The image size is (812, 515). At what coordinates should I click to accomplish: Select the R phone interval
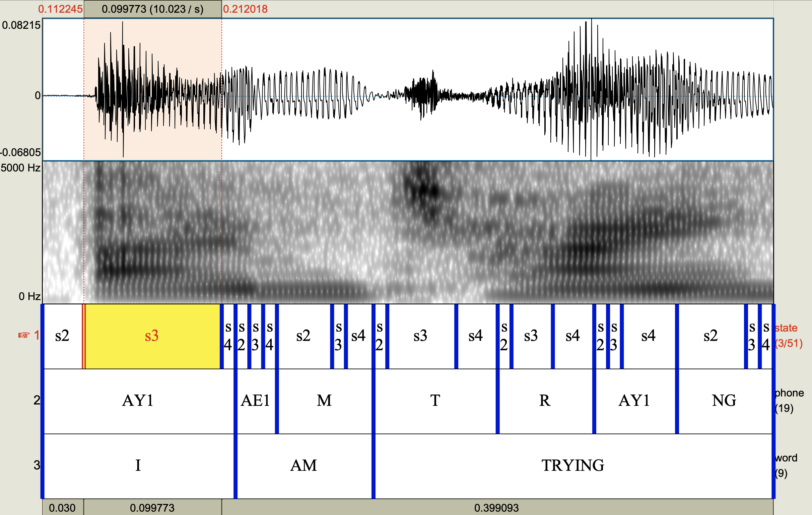click(545, 401)
